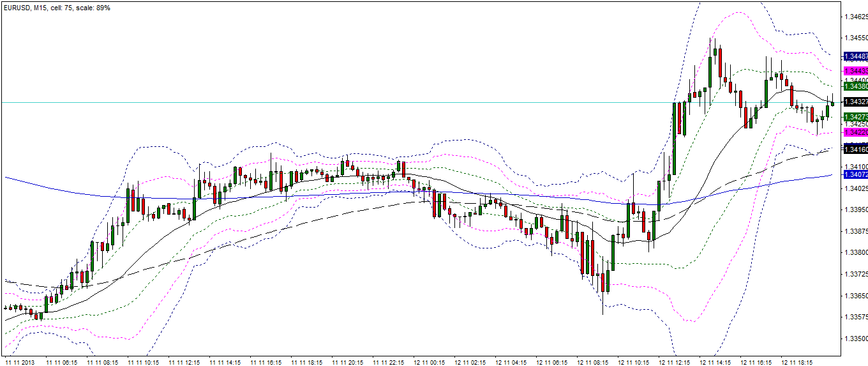868x366 pixels.
Task: Select the 12 11 10:15 time label
Action: coord(633,362)
